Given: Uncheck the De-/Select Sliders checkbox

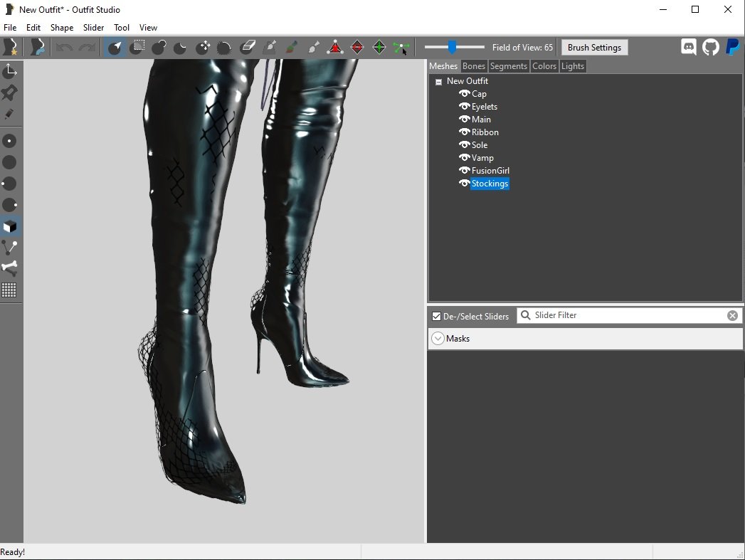Looking at the screenshot, I should pos(437,316).
